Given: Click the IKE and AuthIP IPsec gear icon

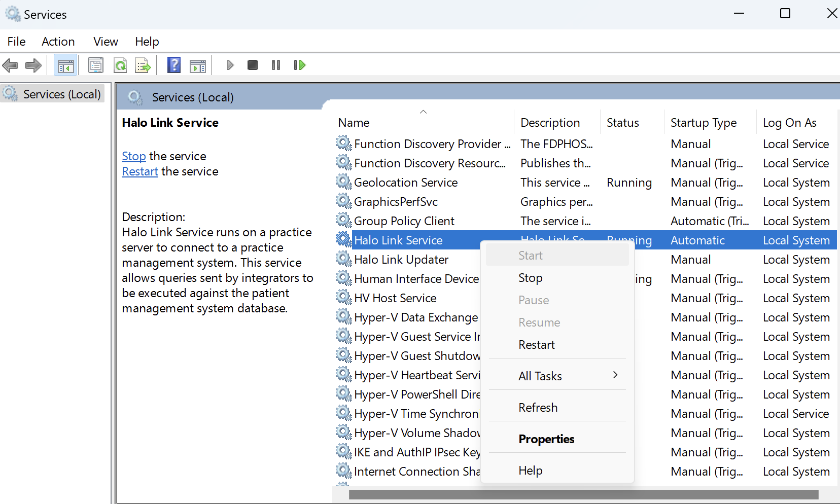Looking at the screenshot, I should click(x=343, y=451).
